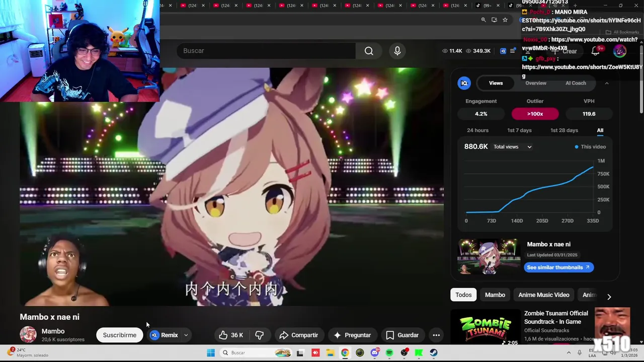The image size is (644, 362).
Task: Select the Todos filter chip
Action: 463,295
